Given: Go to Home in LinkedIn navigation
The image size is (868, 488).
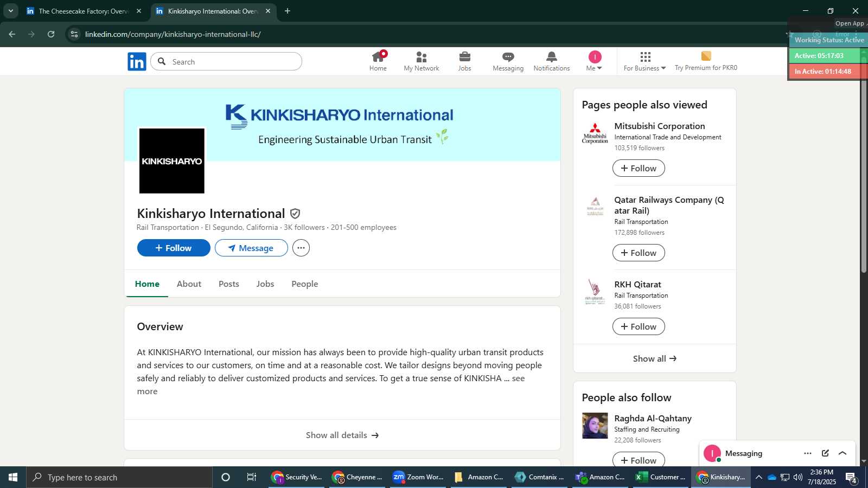Looking at the screenshot, I should click(378, 61).
